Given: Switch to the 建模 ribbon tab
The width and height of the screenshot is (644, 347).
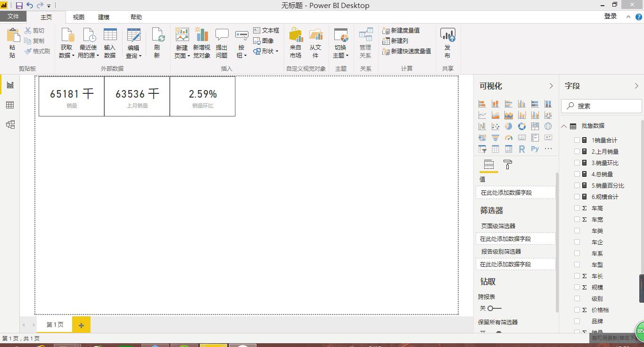Looking at the screenshot, I should coord(104,17).
